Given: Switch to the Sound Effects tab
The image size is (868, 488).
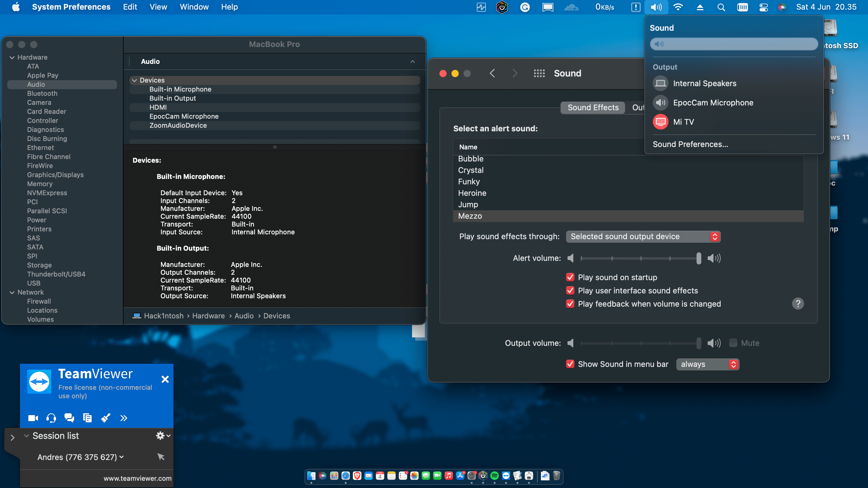Looking at the screenshot, I should pos(593,108).
